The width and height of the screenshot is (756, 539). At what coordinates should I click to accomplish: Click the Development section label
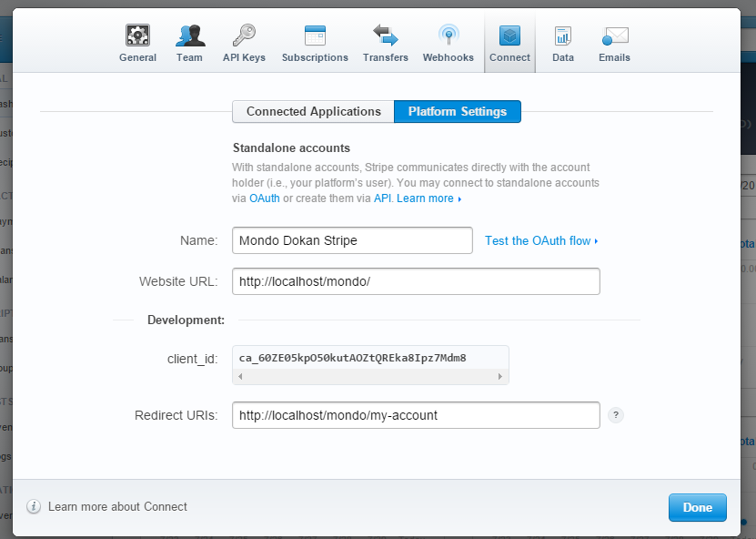click(186, 320)
